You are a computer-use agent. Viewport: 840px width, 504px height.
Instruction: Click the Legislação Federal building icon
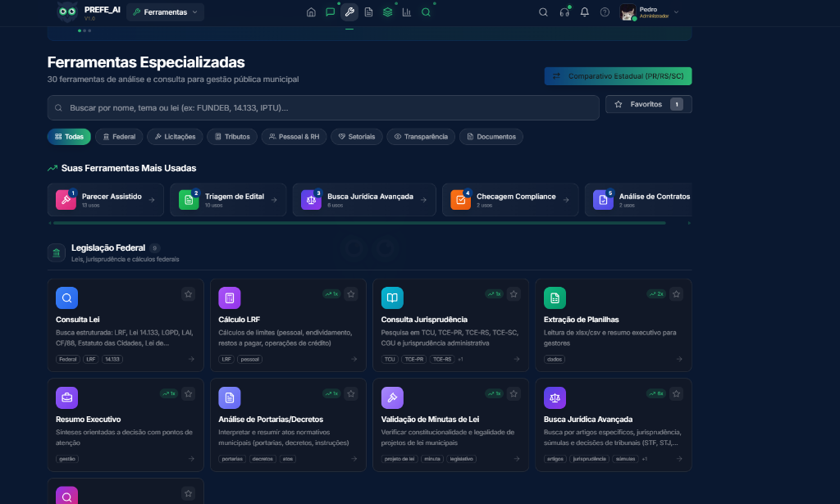point(57,252)
